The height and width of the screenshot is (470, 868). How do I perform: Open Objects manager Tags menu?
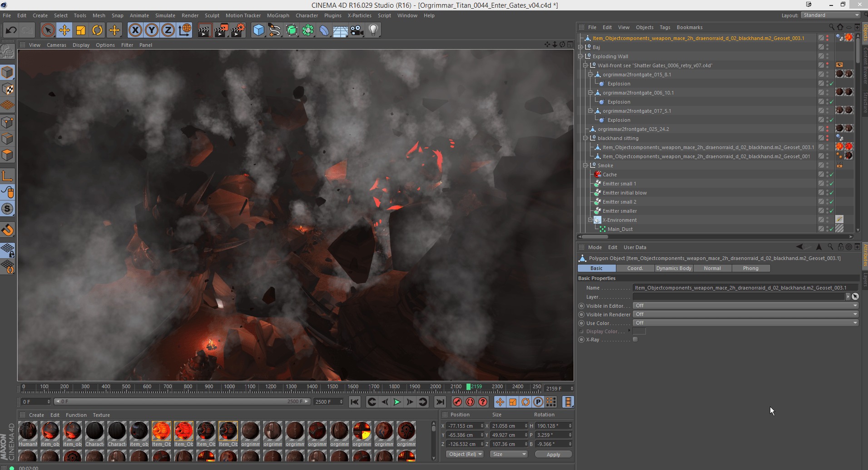tap(665, 27)
